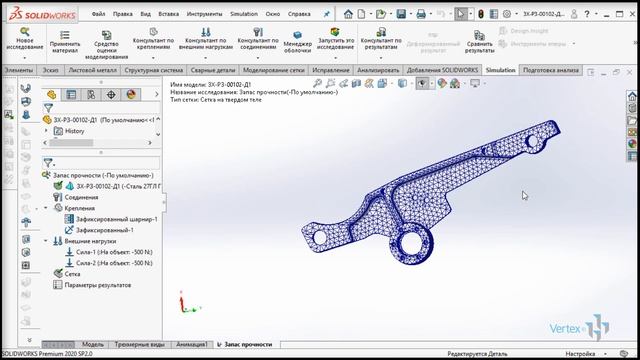Click the Open document icon
The width and height of the screenshot is (640, 360).
click(381, 14)
